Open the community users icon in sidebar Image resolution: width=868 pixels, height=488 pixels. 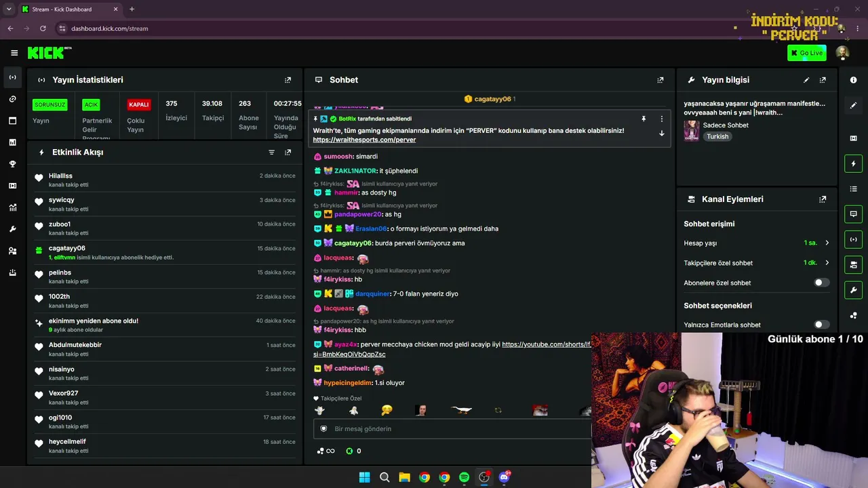12,251
